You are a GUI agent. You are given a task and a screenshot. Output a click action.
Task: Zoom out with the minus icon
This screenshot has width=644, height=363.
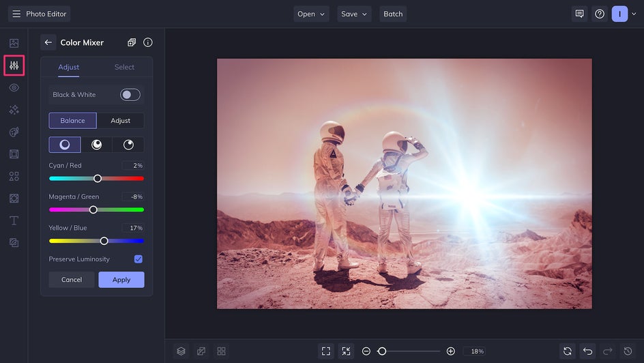click(366, 351)
